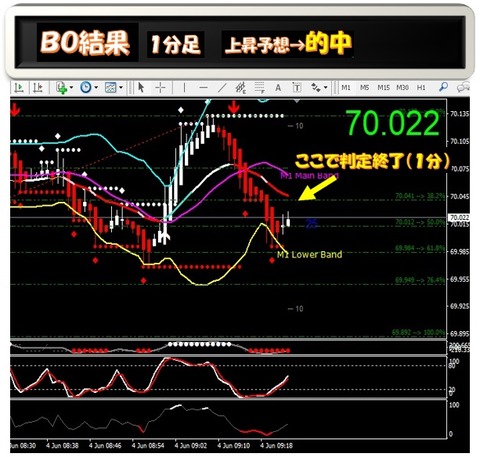Select the Crosshair tool
The height and width of the screenshot is (457, 480).
[160, 88]
